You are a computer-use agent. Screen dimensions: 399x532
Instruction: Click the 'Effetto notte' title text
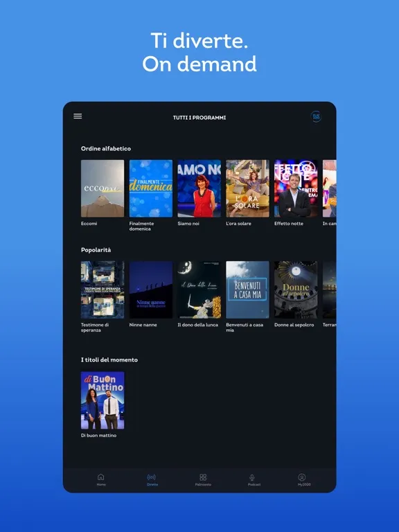(x=289, y=224)
